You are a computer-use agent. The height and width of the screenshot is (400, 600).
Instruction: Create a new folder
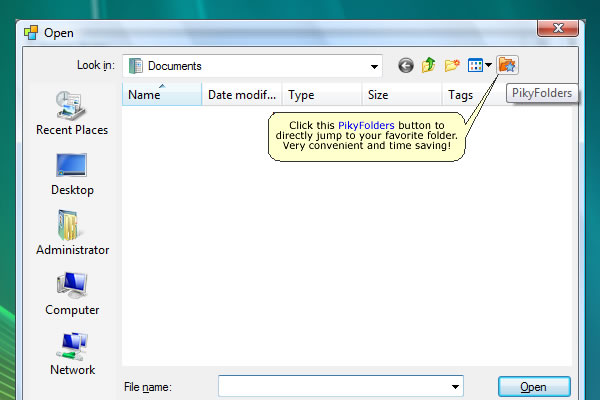pyautogui.click(x=452, y=65)
